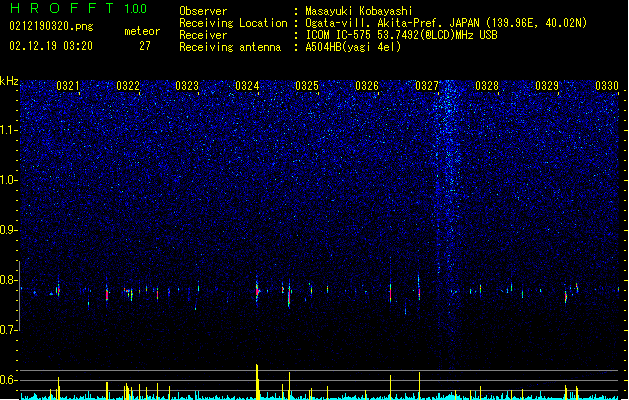This screenshot has width=629, height=400.
Task: Click the tallest yellow spike near 0324
Action: (x=257, y=382)
